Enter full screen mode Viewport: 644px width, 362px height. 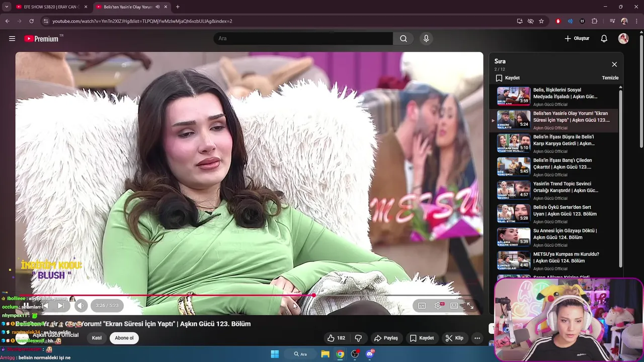pos(470,306)
